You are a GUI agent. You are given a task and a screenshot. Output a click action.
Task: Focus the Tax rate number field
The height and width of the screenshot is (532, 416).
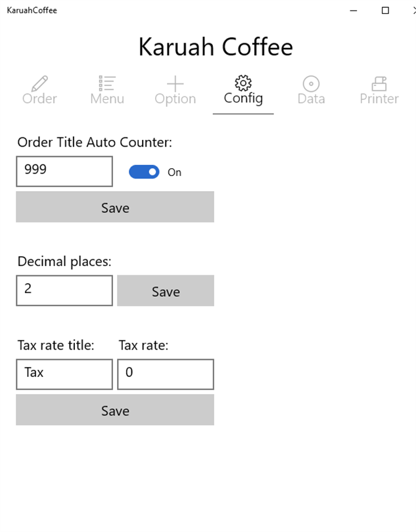click(166, 374)
